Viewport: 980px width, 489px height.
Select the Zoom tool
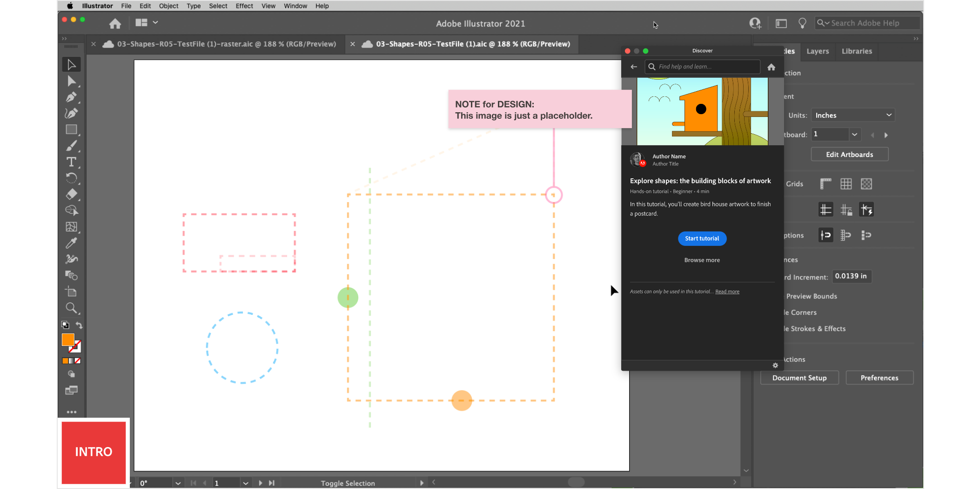click(x=72, y=308)
